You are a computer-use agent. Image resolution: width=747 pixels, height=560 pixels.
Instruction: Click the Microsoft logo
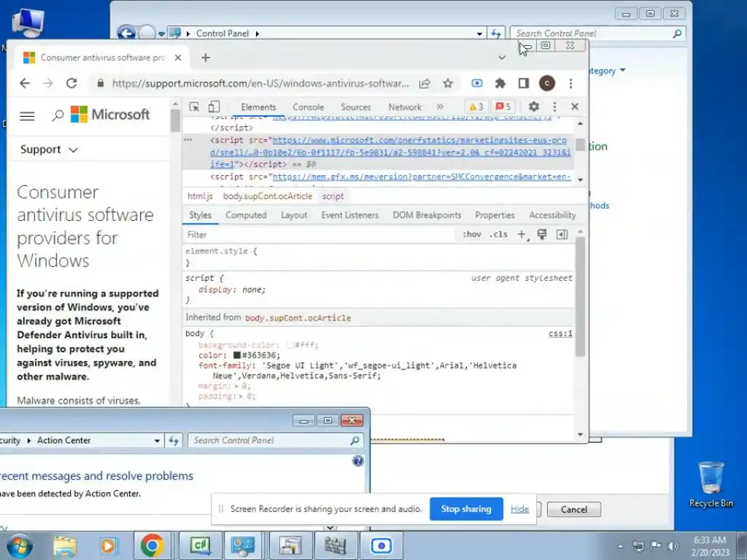(x=110, y=114)
